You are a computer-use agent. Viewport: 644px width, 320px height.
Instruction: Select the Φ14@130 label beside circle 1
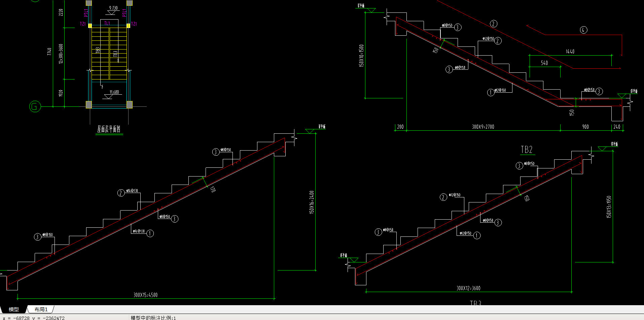coord(139,231)
